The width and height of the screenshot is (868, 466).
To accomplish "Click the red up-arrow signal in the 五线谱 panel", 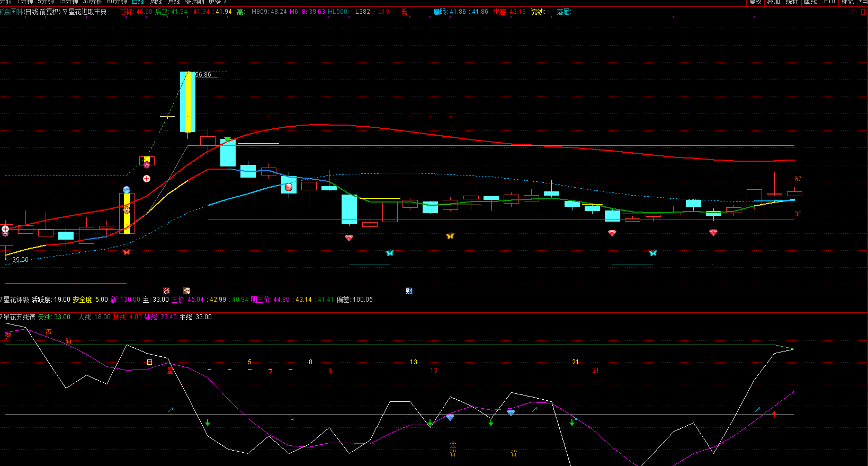I will (774, 414).
